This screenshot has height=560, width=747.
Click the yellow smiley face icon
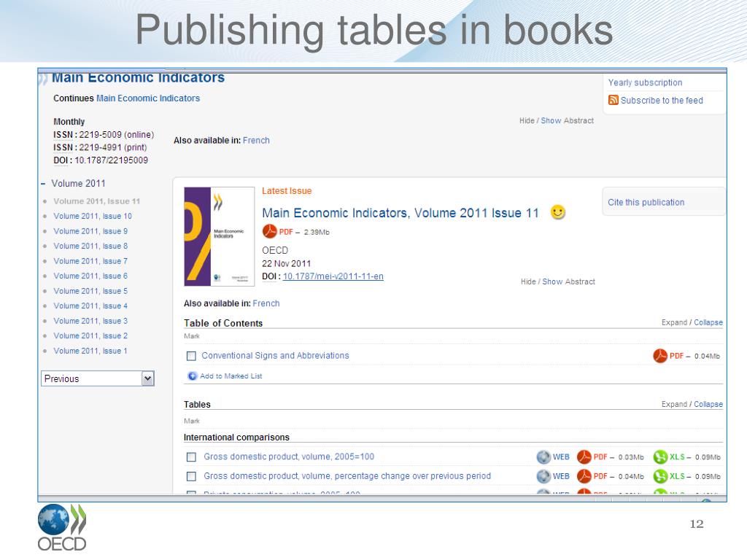tap(558, 212)
